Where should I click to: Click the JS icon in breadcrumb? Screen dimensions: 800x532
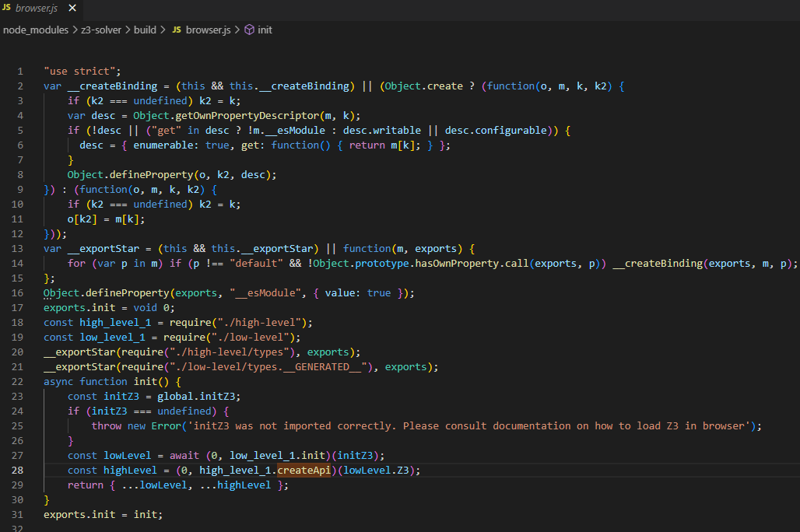(177, 30)
